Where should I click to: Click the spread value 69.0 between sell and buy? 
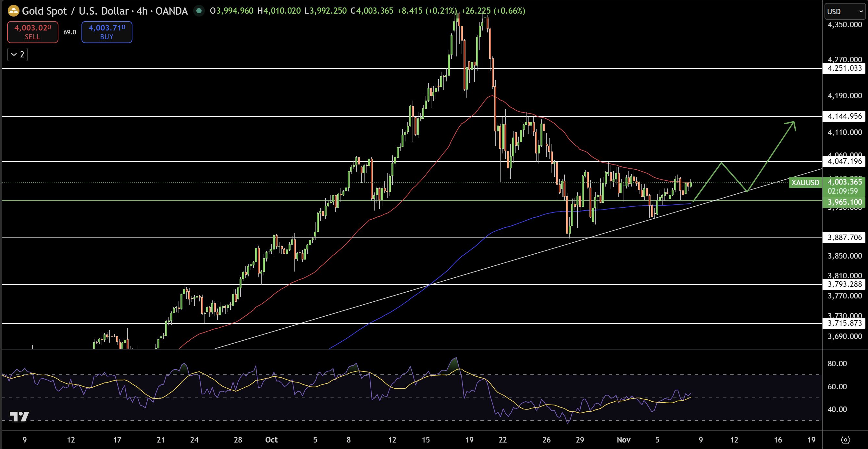click(x=69, y=32)
